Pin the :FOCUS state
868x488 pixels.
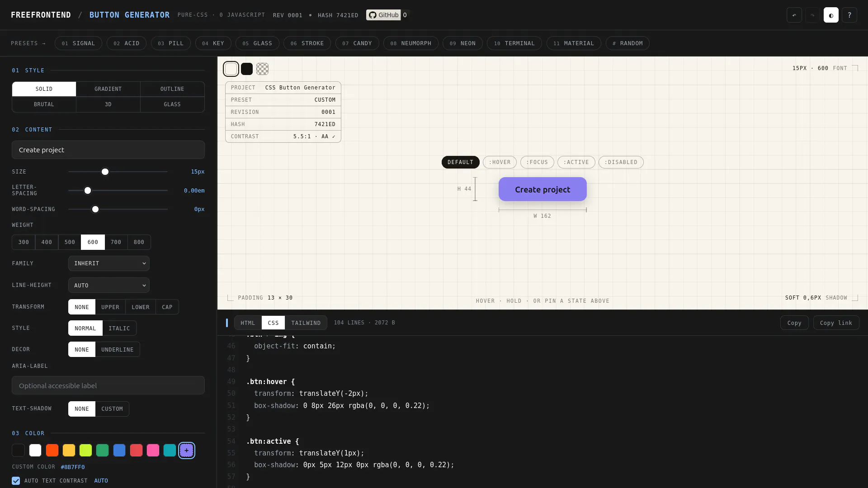(537, 162)
